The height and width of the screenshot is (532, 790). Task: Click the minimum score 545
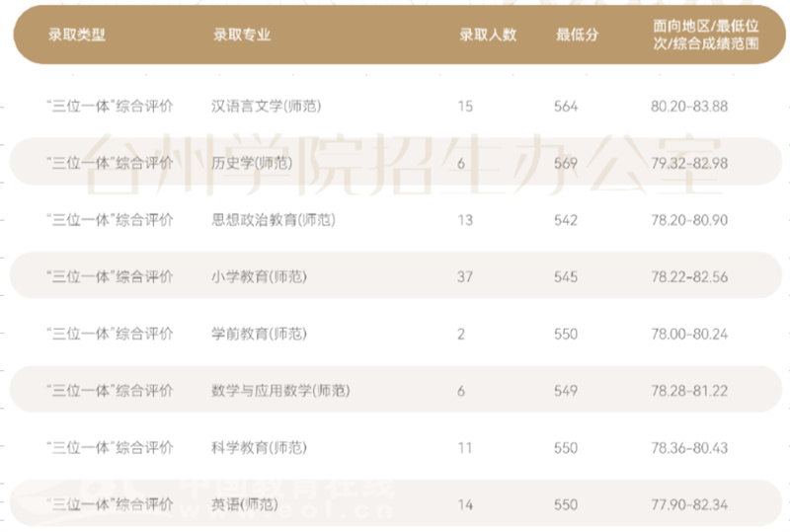tap(566, 276)
